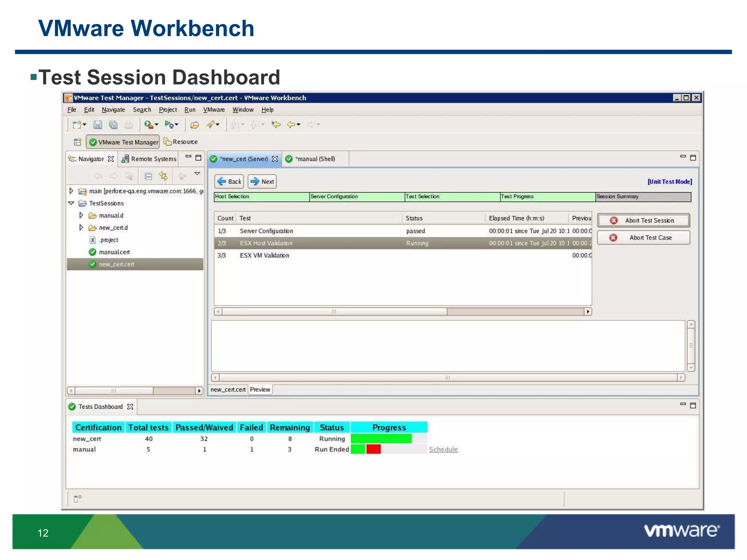Click the Save disk icon
747x560 pixels.
[x=97, y=125]
